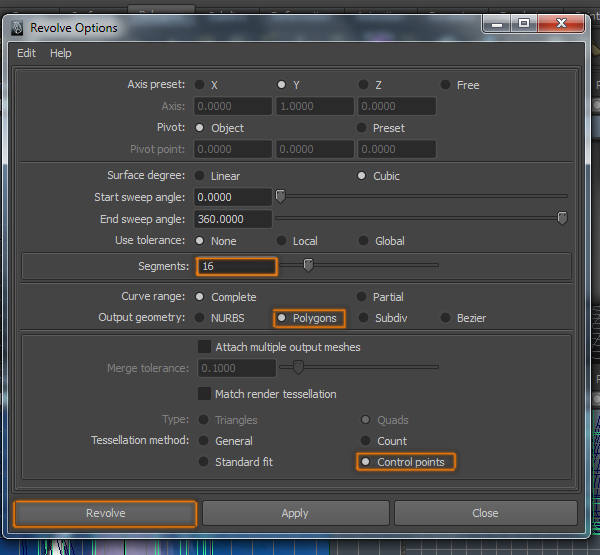600x555 pixels.
Task: Select Free axis preset option
Action: tap(446, 85)
